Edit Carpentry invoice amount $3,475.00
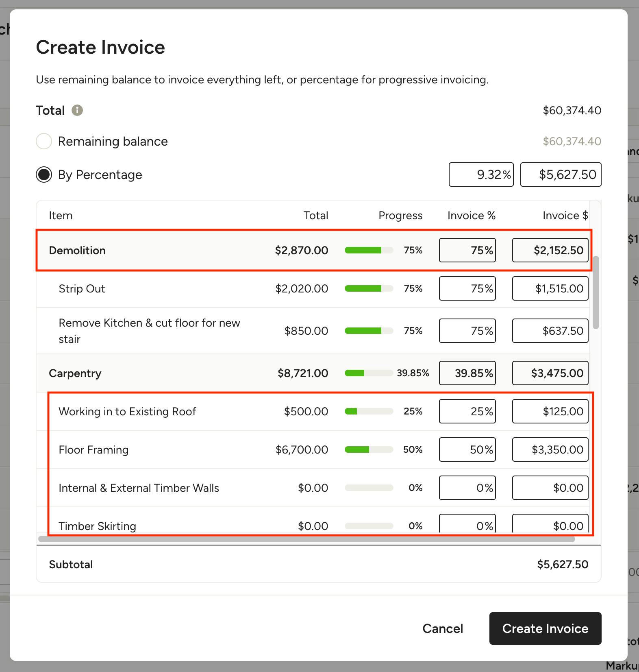 pyautogui.click(x=550, y=373)
